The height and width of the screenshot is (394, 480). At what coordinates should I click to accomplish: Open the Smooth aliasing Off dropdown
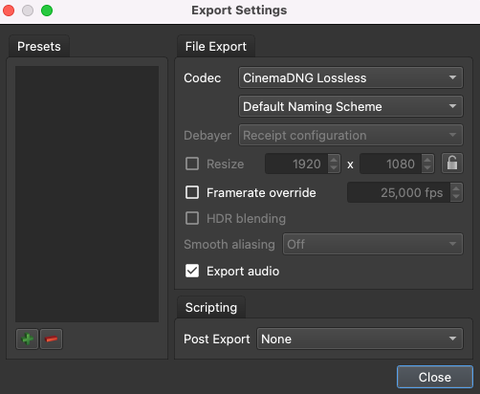pyautogui.click(x=373, y=244)
